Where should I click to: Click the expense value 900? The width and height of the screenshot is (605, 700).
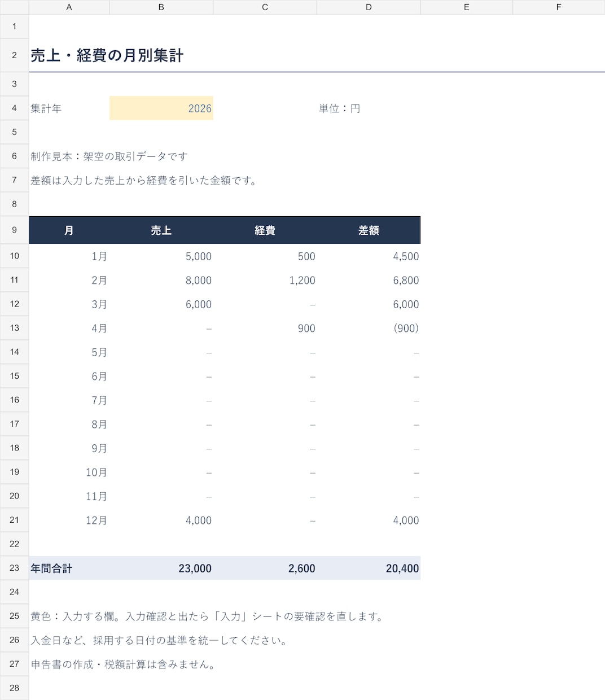(265, 328)
